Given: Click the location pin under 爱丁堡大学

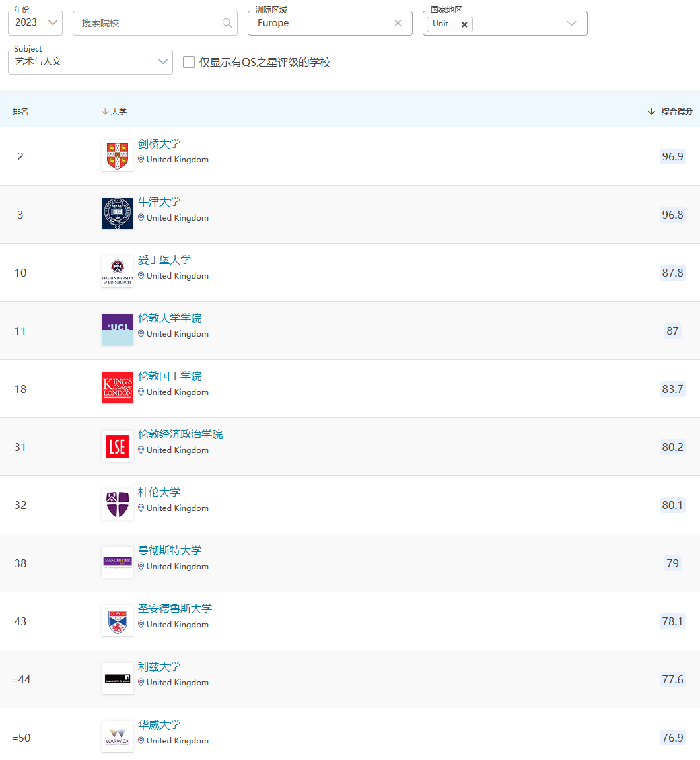Looking at the screenshot, I should tap(141, 276).
